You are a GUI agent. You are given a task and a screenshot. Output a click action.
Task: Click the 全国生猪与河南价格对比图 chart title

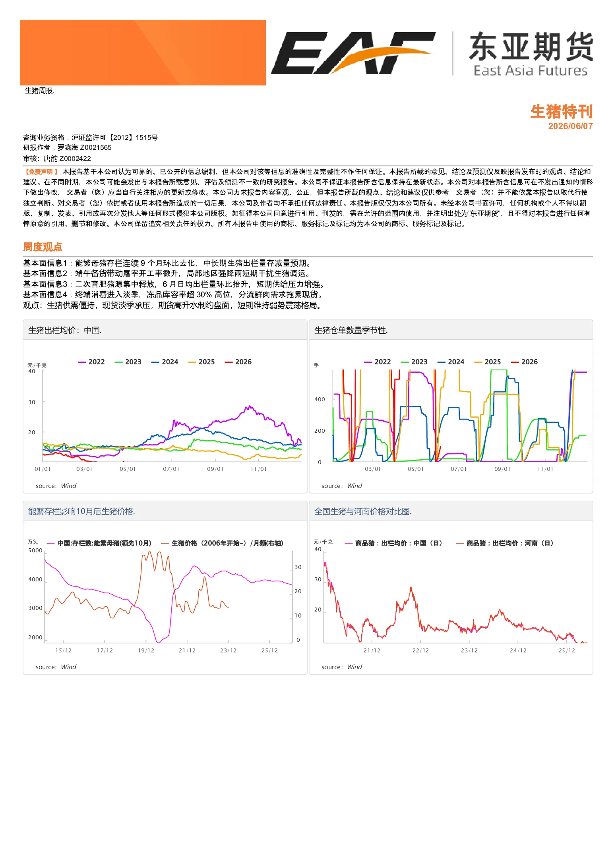point(363,511)
